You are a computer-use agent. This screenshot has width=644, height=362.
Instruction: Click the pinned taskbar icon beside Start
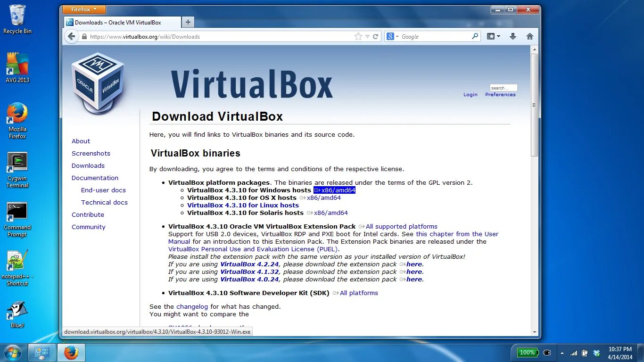click(42, 353)
